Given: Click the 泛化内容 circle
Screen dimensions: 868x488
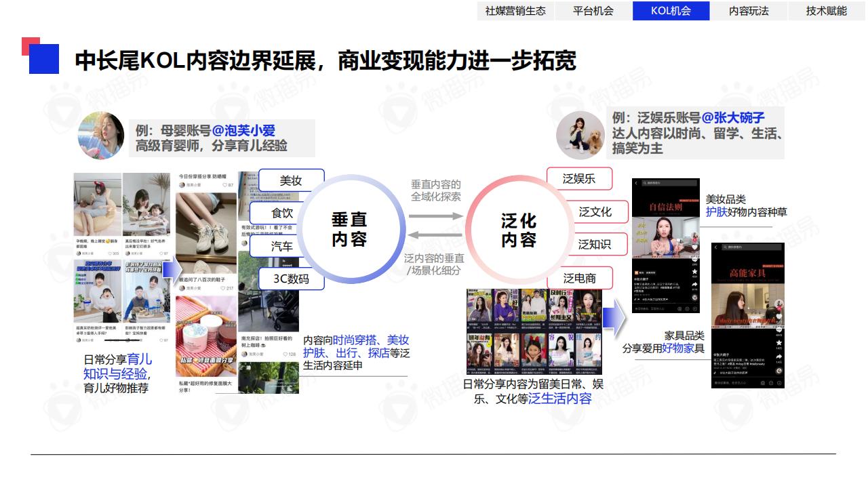Looking at the screenshot, I should pos(519,230).
